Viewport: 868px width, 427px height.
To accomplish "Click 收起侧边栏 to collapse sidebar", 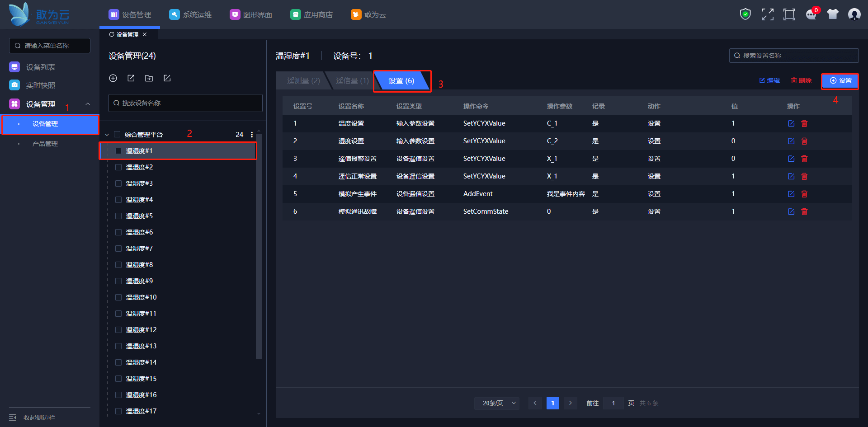I will tap(33, 418).
